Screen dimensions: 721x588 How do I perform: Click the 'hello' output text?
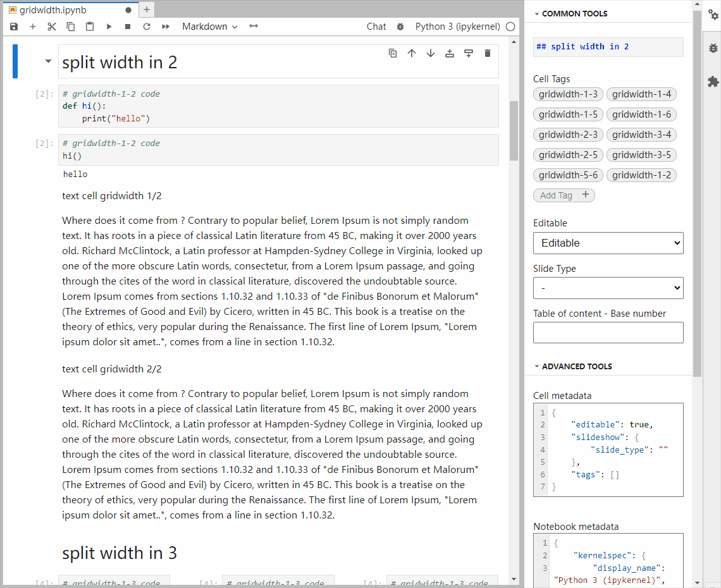click(75, 175)
